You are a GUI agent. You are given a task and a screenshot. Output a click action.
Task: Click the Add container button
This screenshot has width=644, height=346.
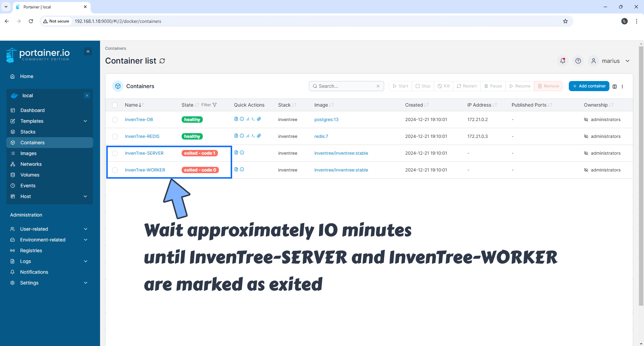589,86
